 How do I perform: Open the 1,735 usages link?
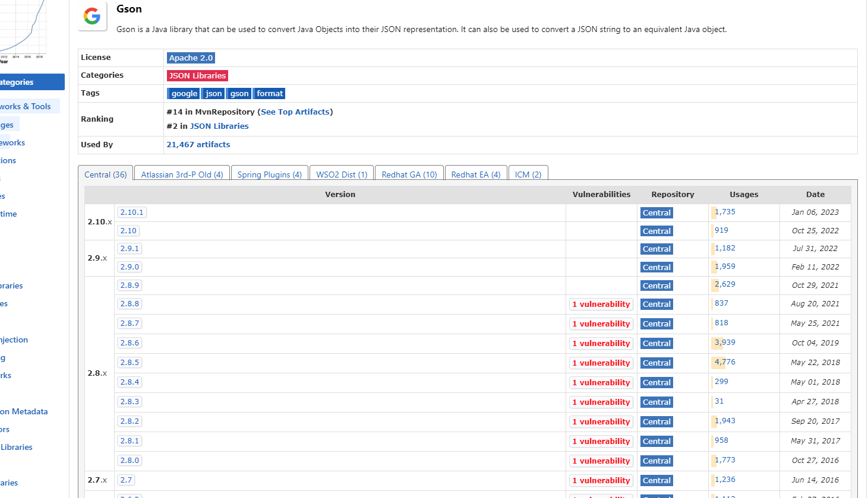click(725, 212)
